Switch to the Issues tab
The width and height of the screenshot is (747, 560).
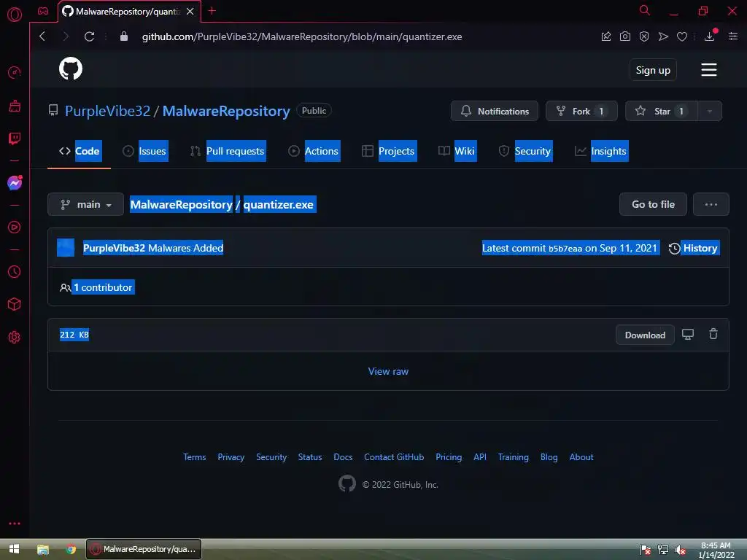145,151
